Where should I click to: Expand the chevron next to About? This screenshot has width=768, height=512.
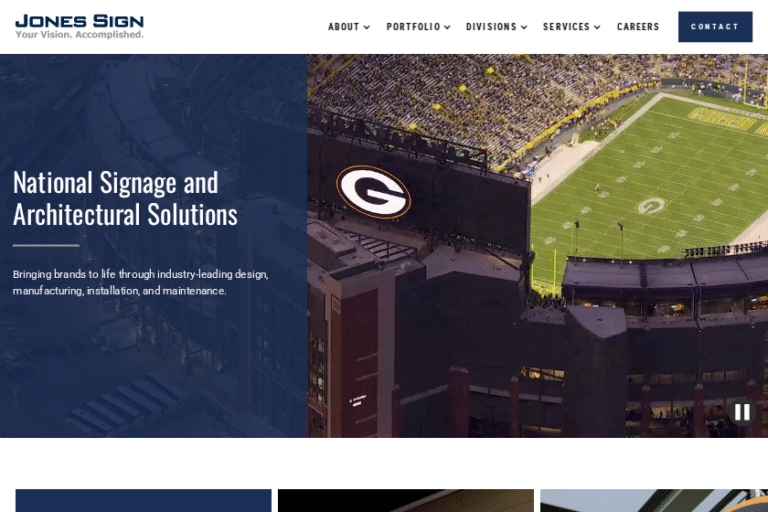point(367,28)
